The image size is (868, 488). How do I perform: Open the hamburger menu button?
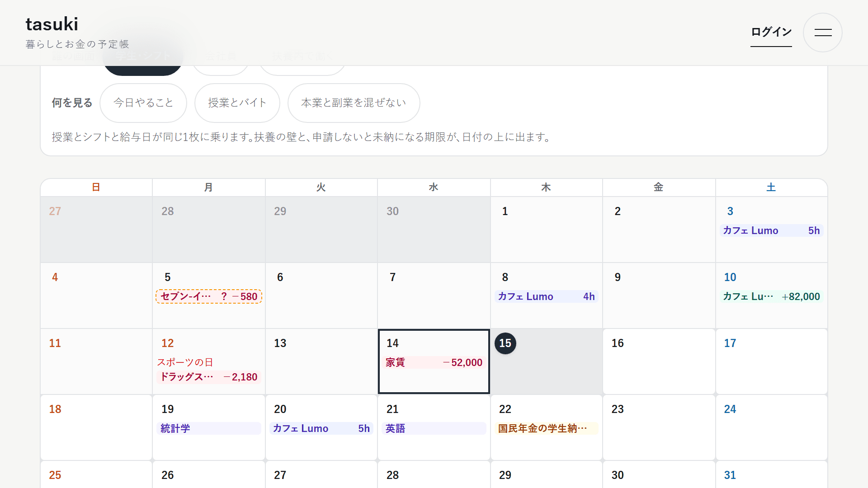click(x=822, y=33)
